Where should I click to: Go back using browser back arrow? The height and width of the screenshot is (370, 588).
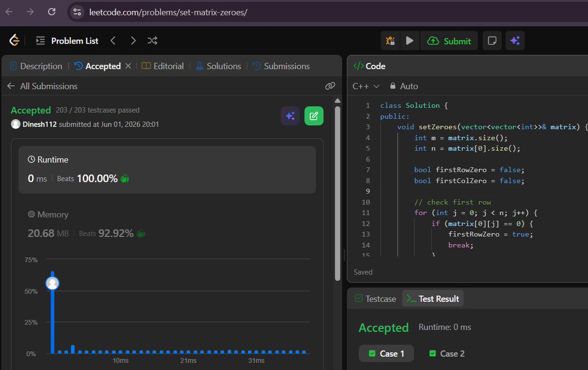(x=9, y=12)
